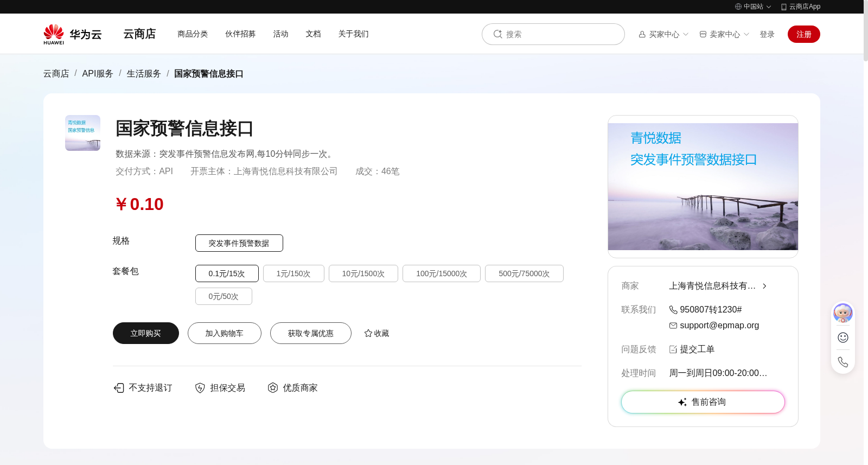
Task: Click the 生活服务 breadcrumb link
Action: coord(144,73)
